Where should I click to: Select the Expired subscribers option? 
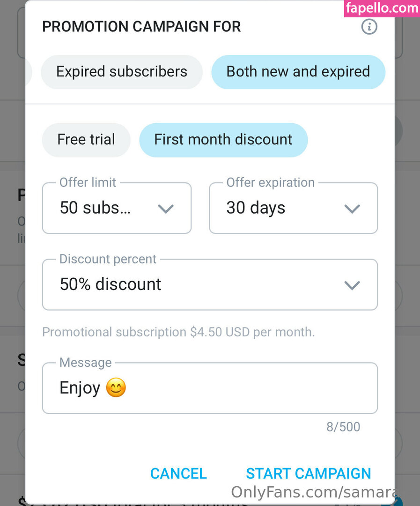122,72
